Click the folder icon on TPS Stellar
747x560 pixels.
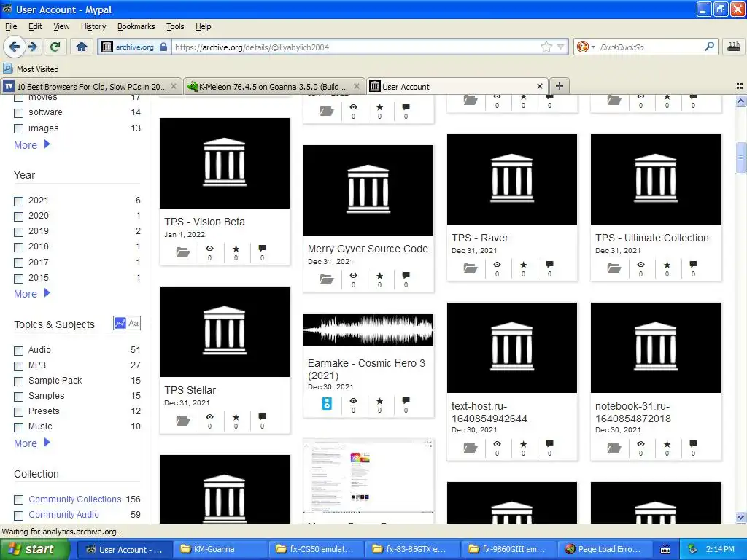[x=183, y=421]
